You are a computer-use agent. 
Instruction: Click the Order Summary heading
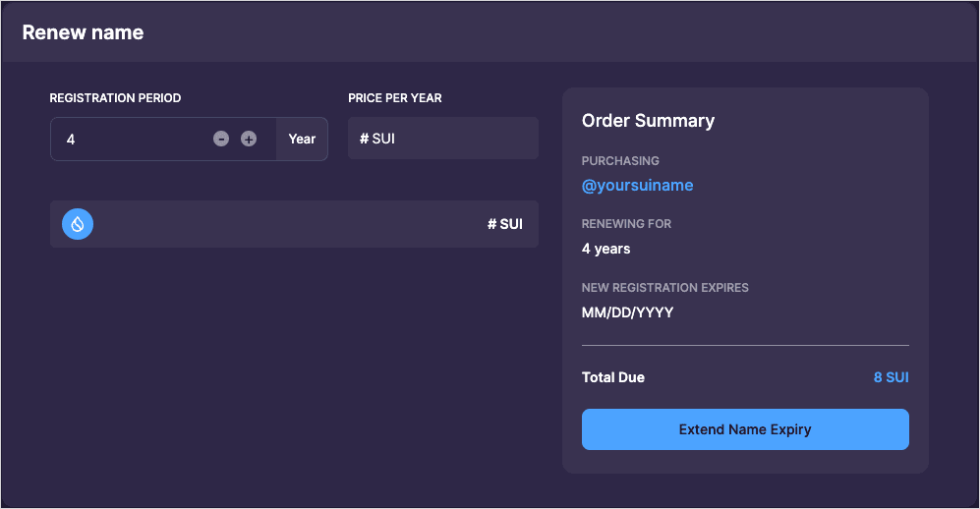pyautogui.click(x=648, y=121)
